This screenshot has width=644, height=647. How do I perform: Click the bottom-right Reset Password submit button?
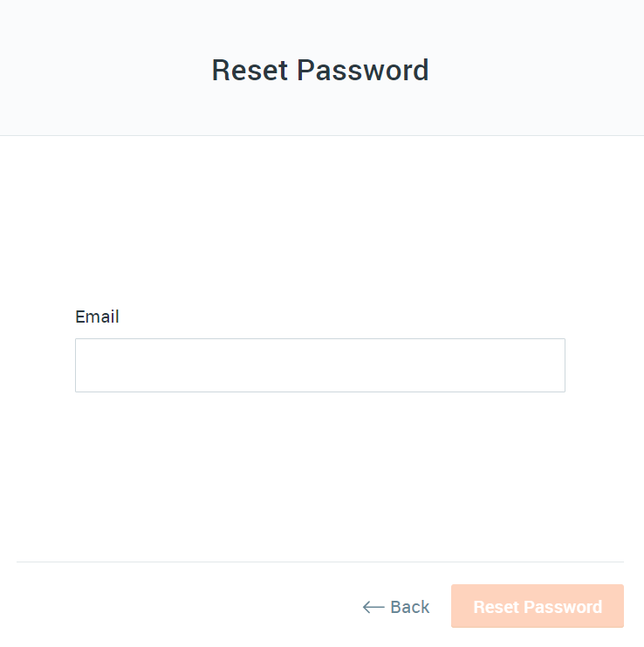point(537,606)
